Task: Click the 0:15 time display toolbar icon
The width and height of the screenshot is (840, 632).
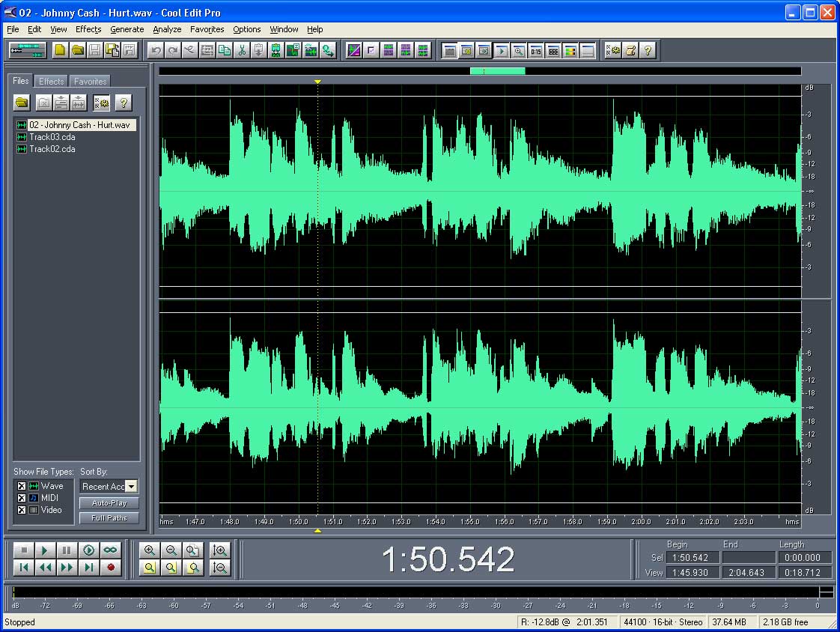Action: (536, 50)
